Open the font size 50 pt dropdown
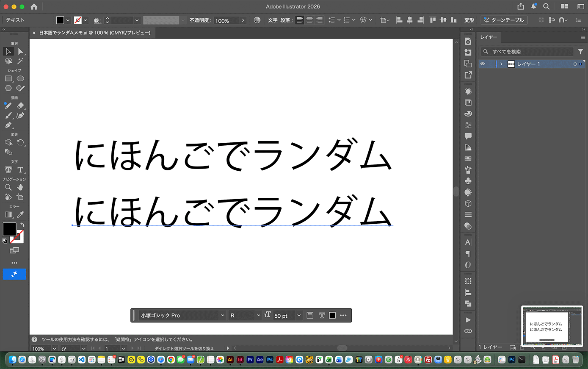Viewport: 588px width, 369px height. click(299, 316)
